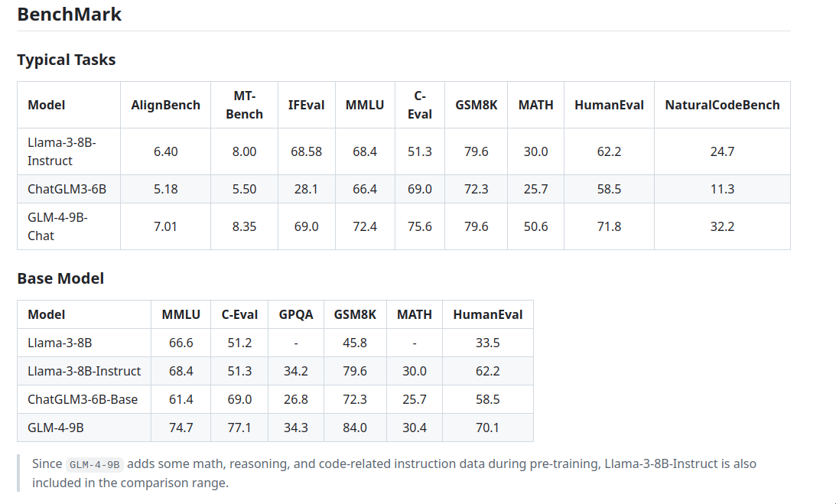
Task: Click the ChatGLM3-6B row label
Action: coord(67,189)
